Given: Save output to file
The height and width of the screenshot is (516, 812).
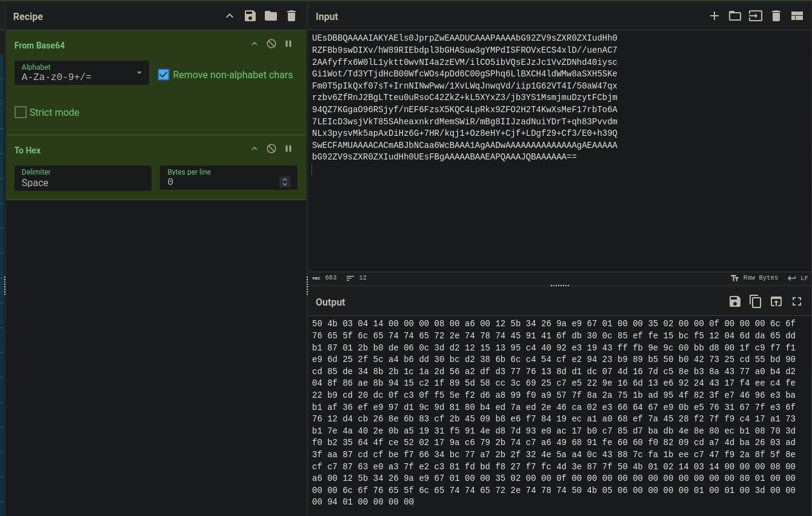Looking at the screenshot, I should [735, 301].
